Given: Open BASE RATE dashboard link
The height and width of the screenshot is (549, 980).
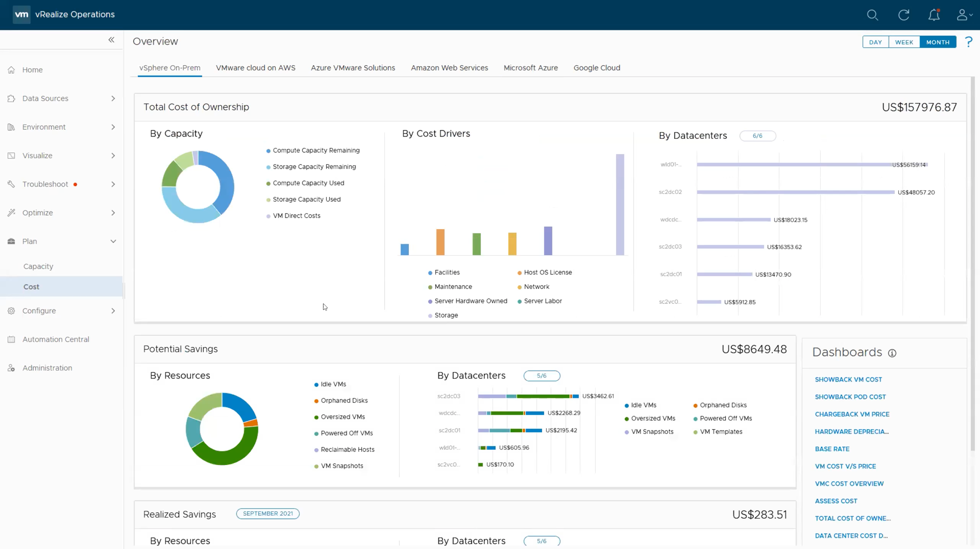Looking at the screenshot, I should coord(832,449).
